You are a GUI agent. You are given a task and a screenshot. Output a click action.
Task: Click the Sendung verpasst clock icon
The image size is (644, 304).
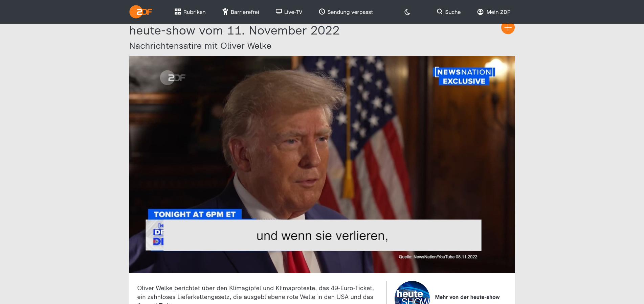(322, 12)
